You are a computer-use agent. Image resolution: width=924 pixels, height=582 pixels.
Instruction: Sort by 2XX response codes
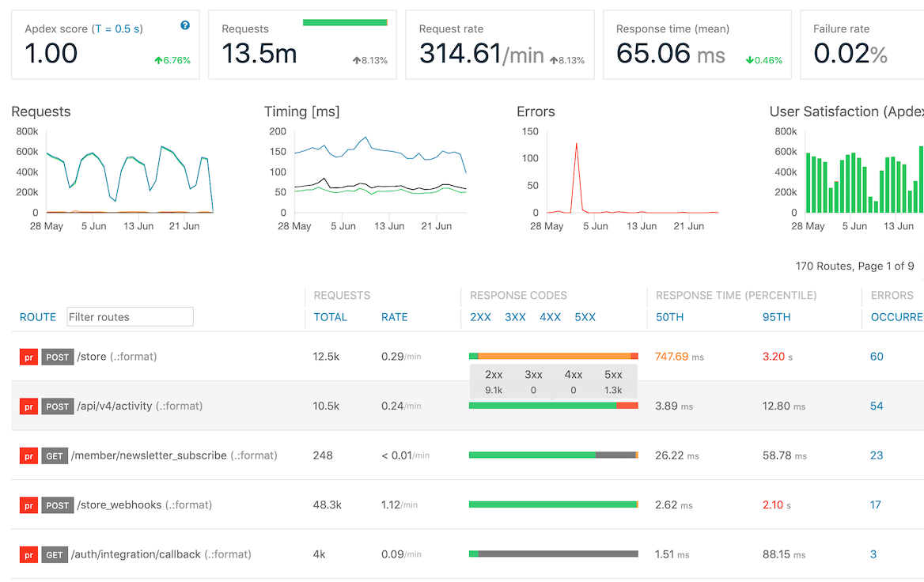(480, 317)
